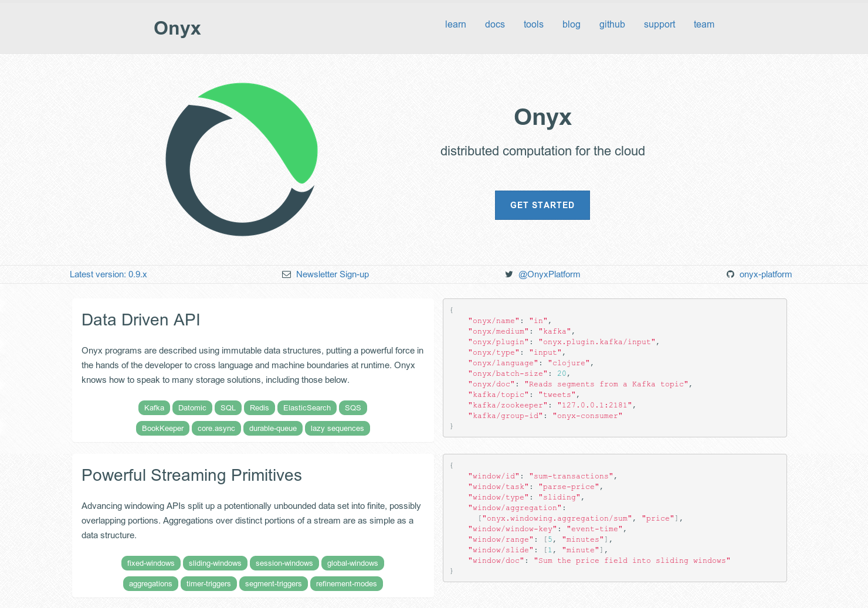
Task: Select the Redis storage badge
Action: click(x=259, y=407)
